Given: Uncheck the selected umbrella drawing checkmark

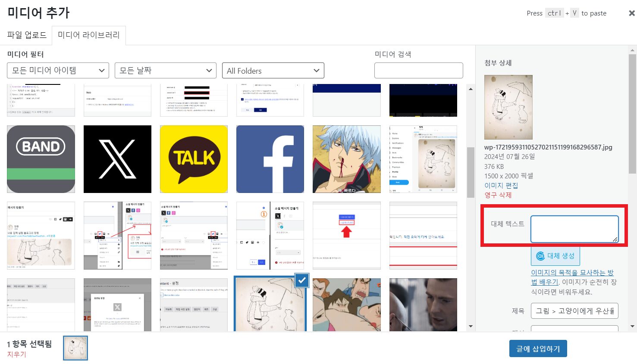Looking at the screenshot, I should tap(302, 280).
